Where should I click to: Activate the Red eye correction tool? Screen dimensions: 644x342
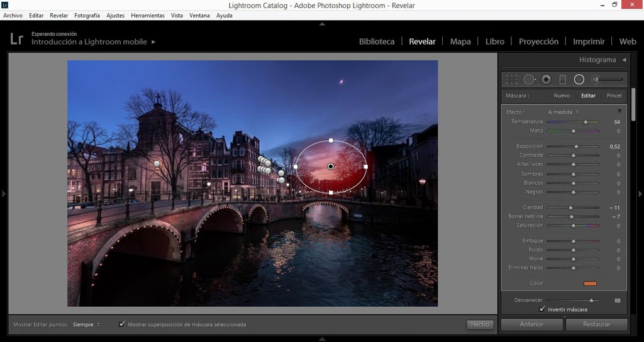(x=546, y=80)
